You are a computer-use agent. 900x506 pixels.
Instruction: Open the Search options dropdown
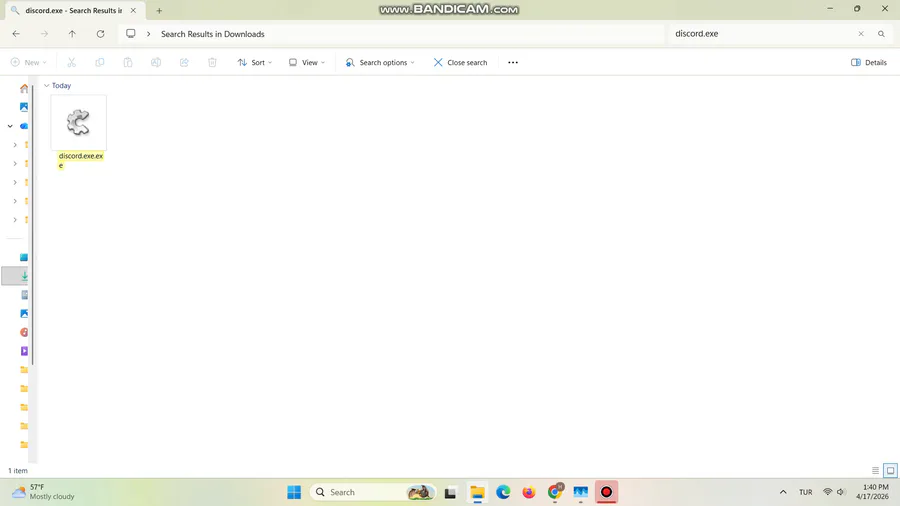380,63
